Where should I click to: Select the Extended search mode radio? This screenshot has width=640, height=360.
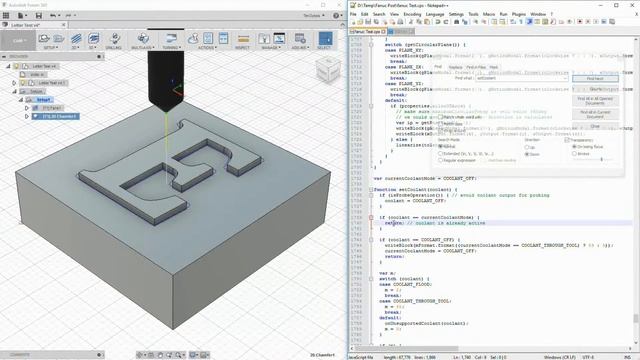pyautogui.click(x=440, y=154)
